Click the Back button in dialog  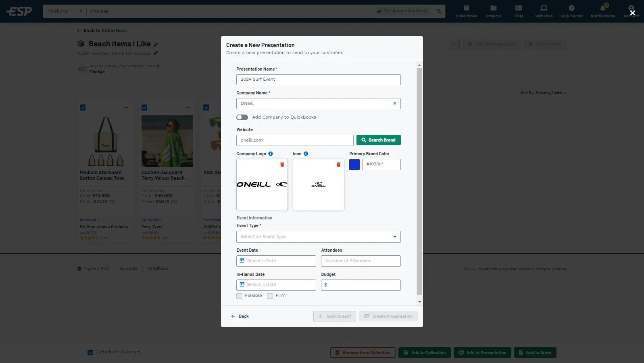click(240, 316)
